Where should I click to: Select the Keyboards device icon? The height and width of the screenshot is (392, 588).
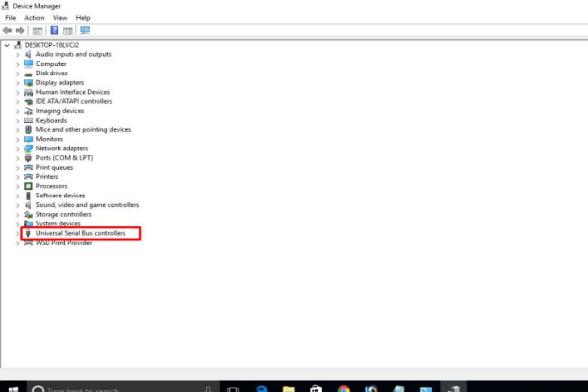click(x=28, y=120)
